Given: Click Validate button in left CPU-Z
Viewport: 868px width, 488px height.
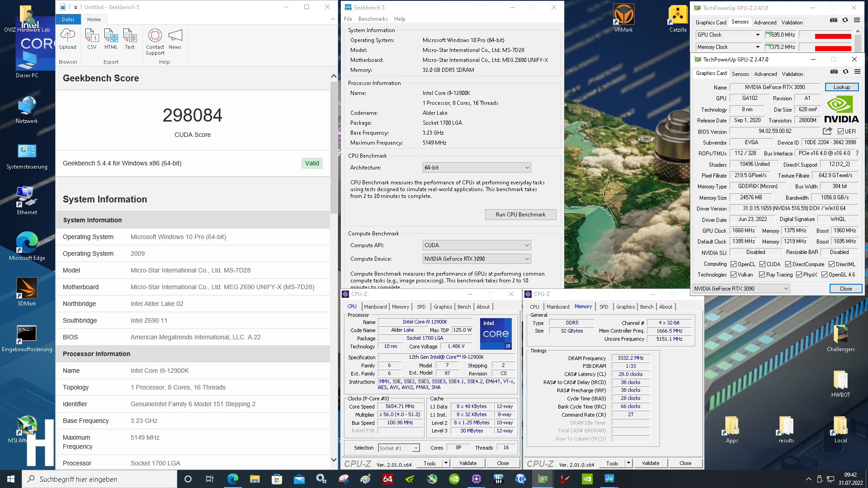Looking at the screenshot, I should click(x=468, y=463).
